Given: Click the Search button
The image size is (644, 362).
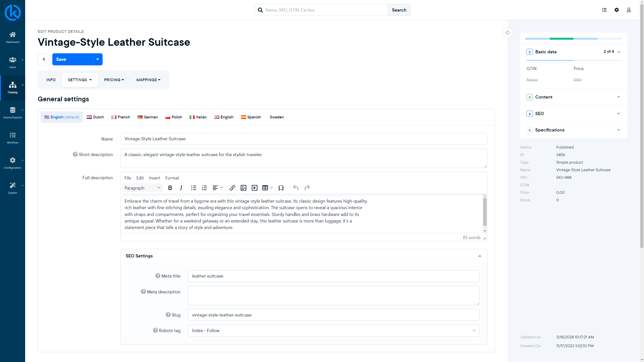Looking at the screenshot, I should (x=399, y=10).
